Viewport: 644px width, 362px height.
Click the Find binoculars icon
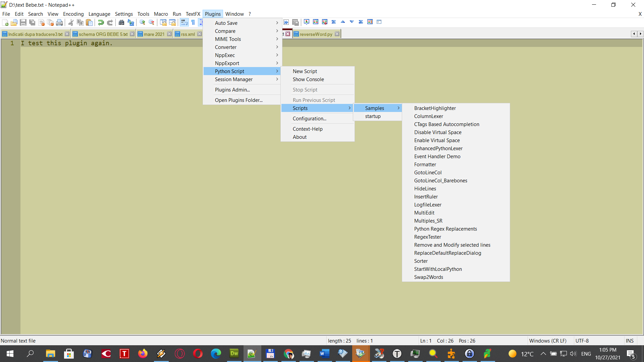[121, 22]
